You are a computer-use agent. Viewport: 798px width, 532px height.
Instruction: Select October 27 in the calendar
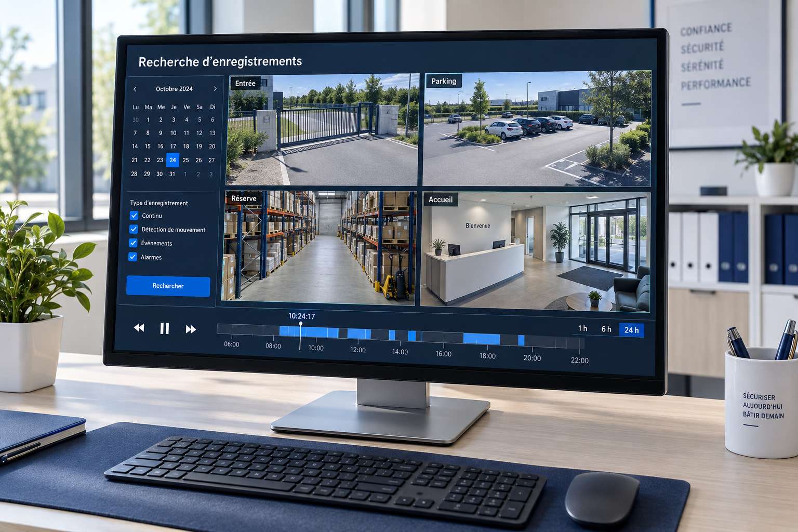tap(211, 160)
